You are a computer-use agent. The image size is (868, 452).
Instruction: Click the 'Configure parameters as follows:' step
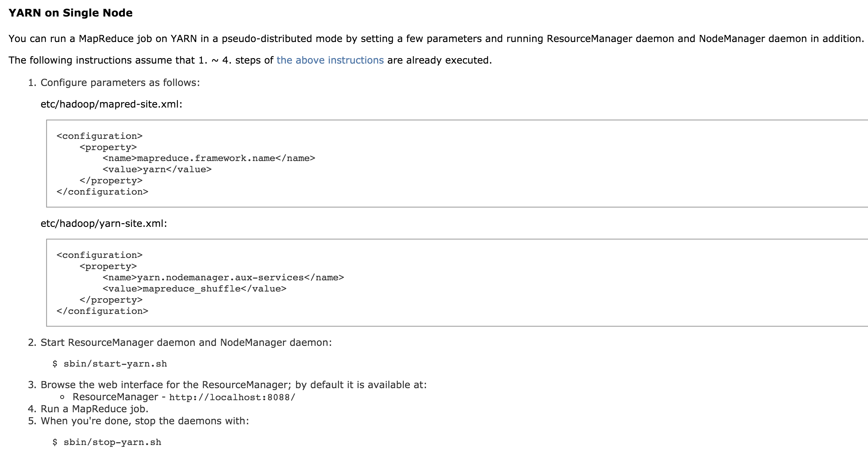pyautogui.click(x=120, y=83)
